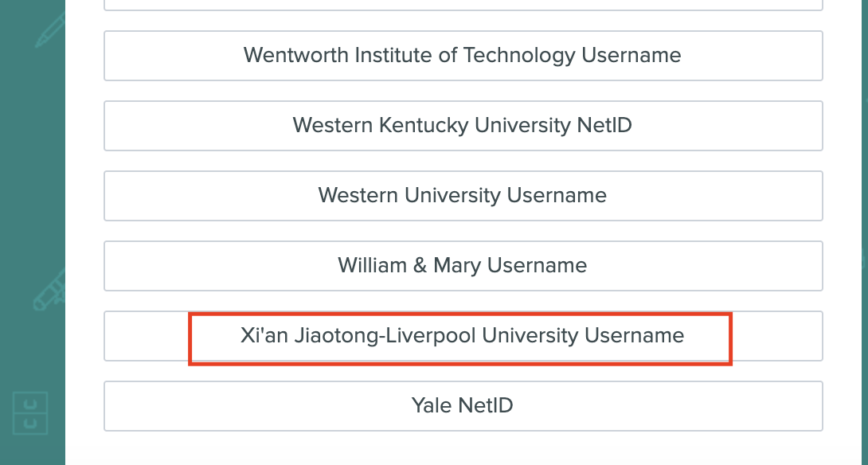868x465 pixels.
Task: Choose Xi'an Jiaotong-Liverpool University Username login
Action: click(x=463, y=336)
